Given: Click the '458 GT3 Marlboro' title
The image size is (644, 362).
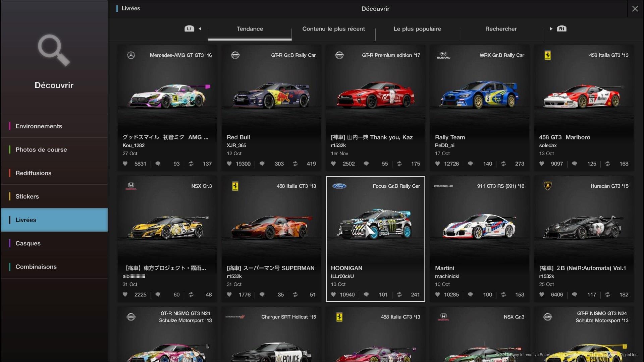Looking at the screenshot, I should [x=565, y=137].
